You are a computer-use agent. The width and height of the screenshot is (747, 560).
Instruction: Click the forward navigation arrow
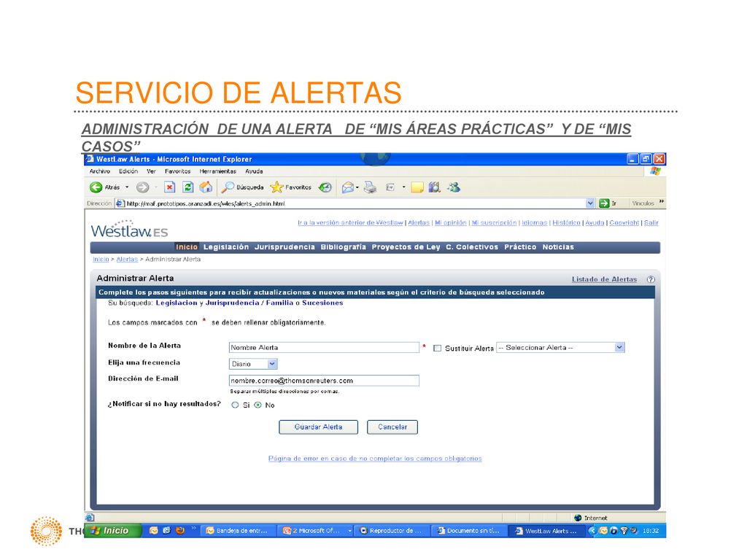(x=142, y=187)
